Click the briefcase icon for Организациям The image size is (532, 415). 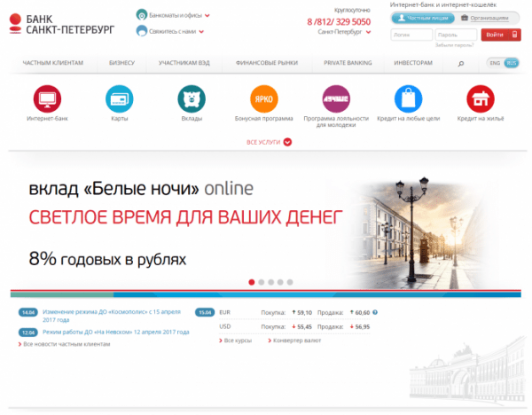click(465, 18)
